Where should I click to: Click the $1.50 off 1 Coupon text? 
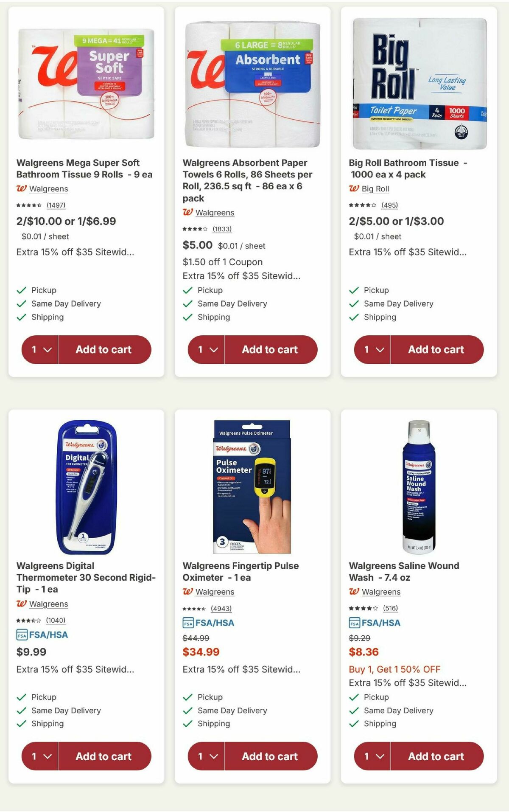pyautogui.click(x=222, y=262)
